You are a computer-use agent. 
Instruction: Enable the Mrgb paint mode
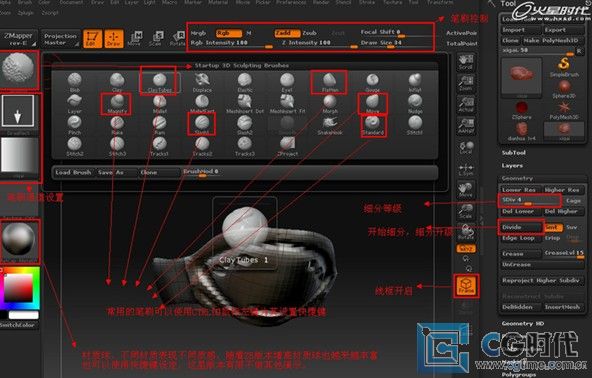(198, 33)
